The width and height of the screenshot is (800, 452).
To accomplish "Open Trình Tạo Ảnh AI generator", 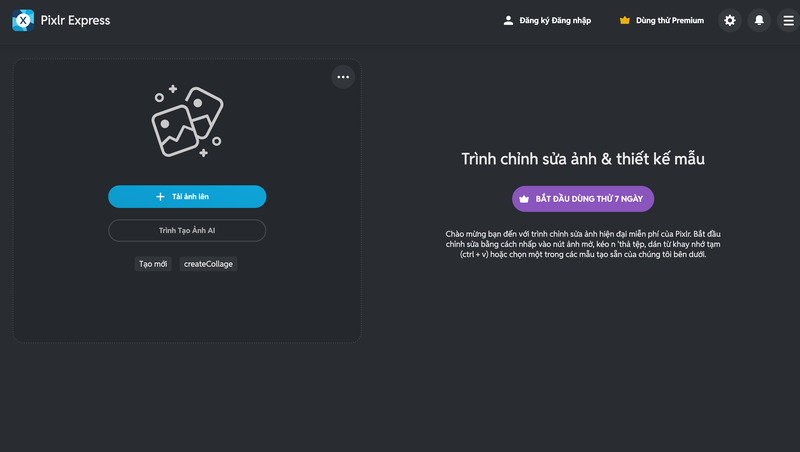I will [x=187, y=231].
